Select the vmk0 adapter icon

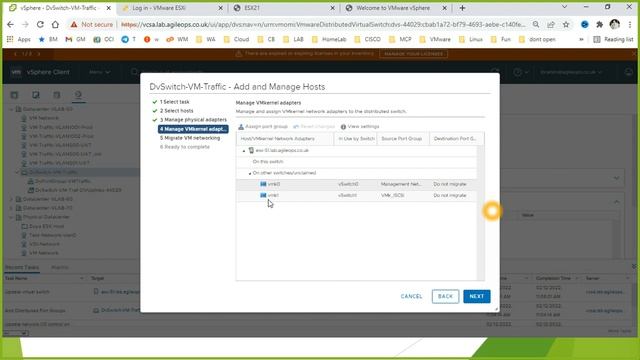[263, 184]
